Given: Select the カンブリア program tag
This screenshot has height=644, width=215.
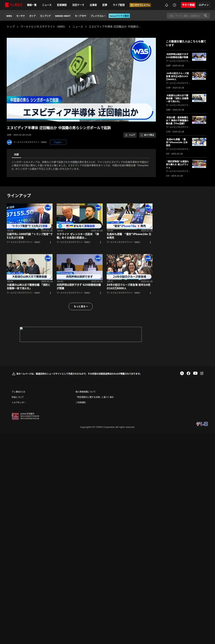Looking at the screenshot, I should click(x=45, y=16).
